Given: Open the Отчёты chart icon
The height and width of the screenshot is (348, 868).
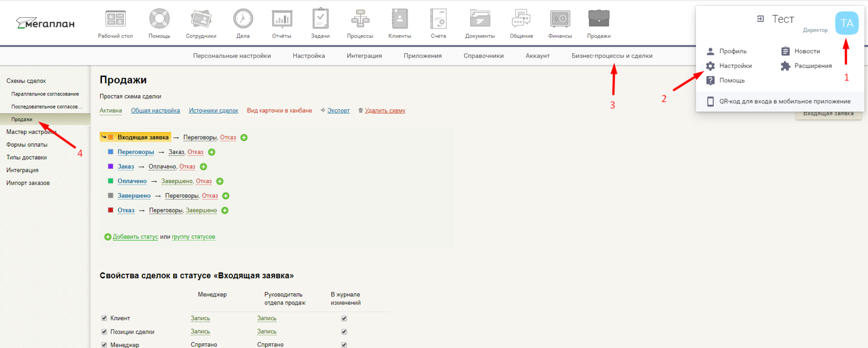Looking at the screenshot, I should 282,19.
